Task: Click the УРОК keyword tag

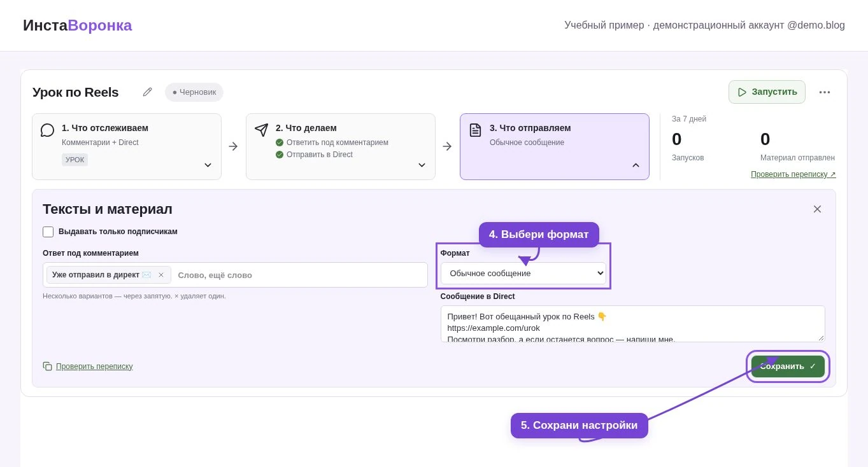Action: (75, 160)
